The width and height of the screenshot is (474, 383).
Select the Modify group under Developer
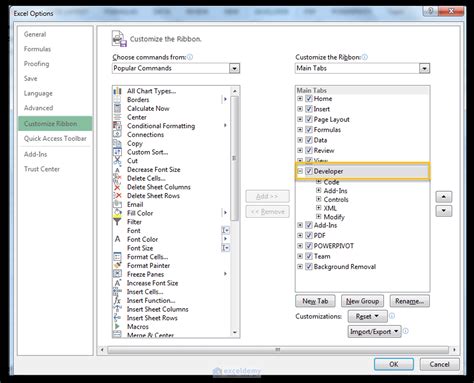[x=334, y=217]
